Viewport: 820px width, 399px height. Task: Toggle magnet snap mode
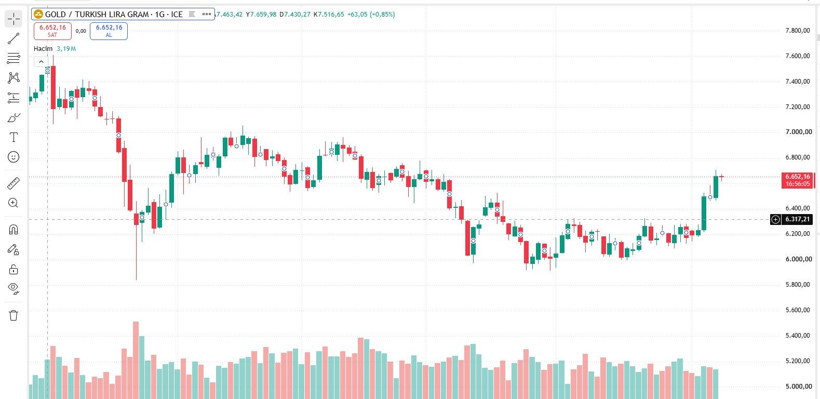14,230
